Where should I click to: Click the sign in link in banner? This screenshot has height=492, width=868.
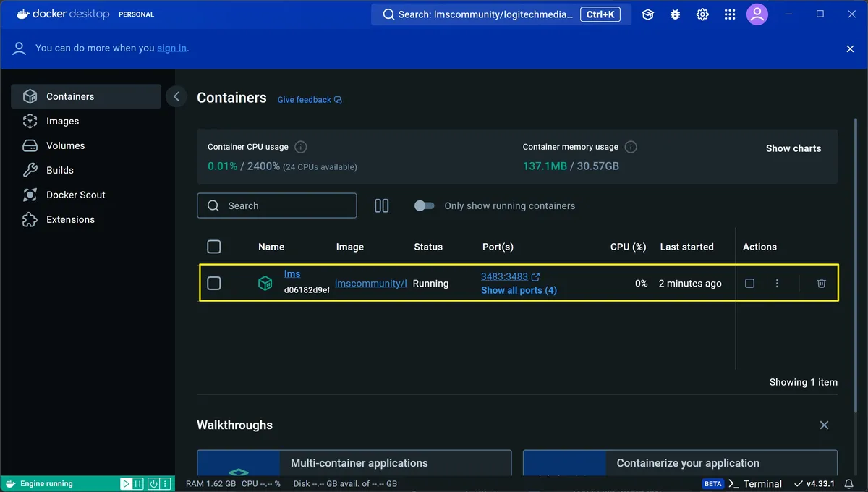(x=172, y=48)
